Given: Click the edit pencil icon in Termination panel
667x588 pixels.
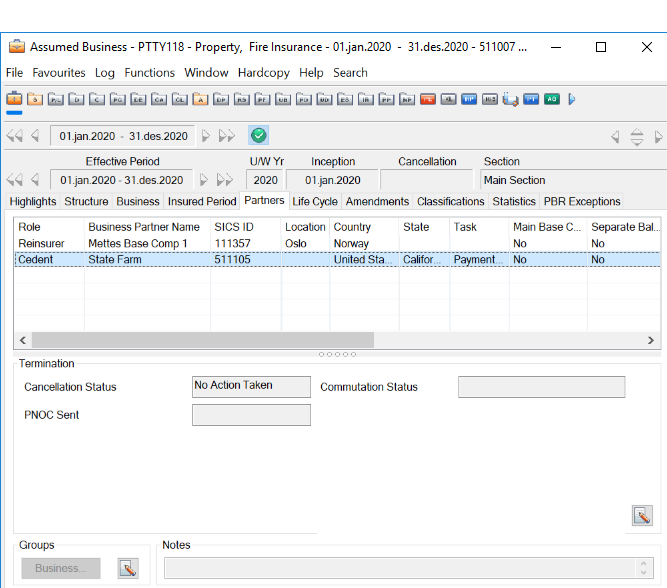Looking at the screenshot, I should tap(642, 515).
